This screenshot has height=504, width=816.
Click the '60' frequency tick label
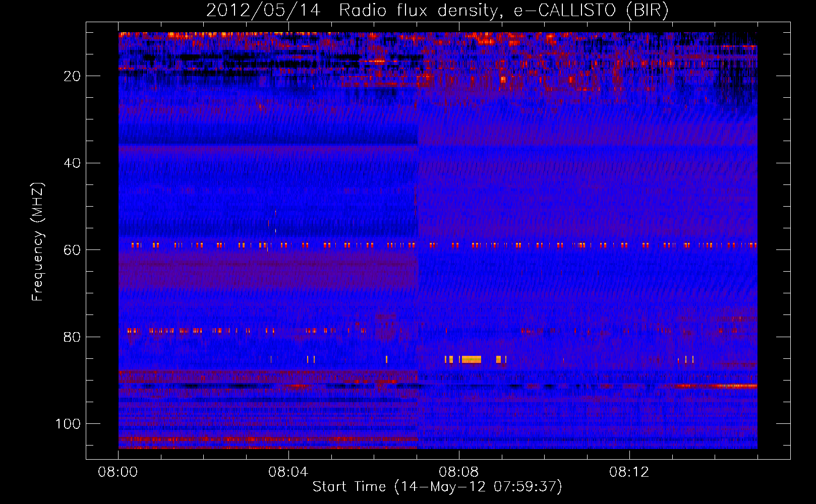pos(73,250)
